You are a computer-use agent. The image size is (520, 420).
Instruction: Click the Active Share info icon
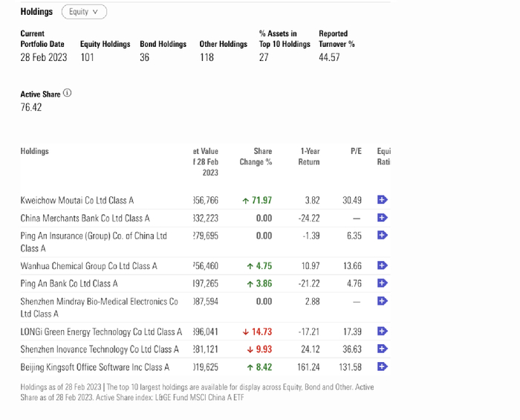click(x=67, y=93)
